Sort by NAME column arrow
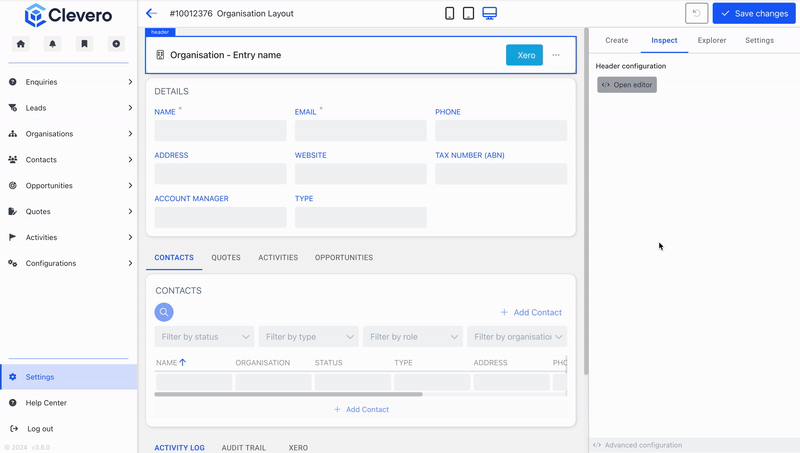The image size is (800, 453). (x=183, y=363)
